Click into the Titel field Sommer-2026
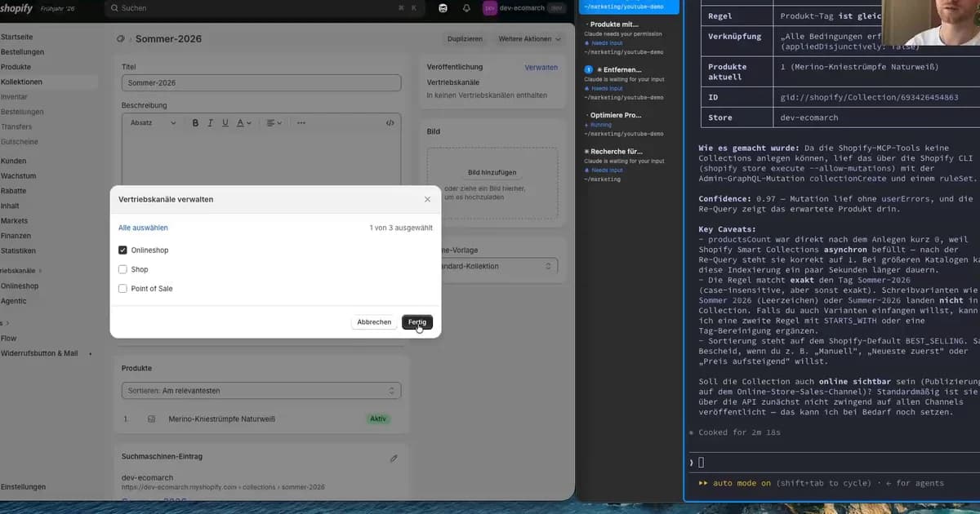The image size is (980, 514). tap(261, 83)
